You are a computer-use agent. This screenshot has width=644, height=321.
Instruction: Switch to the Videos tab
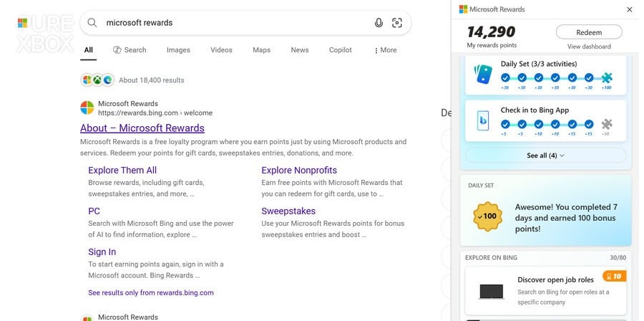(x=221, y=50)
